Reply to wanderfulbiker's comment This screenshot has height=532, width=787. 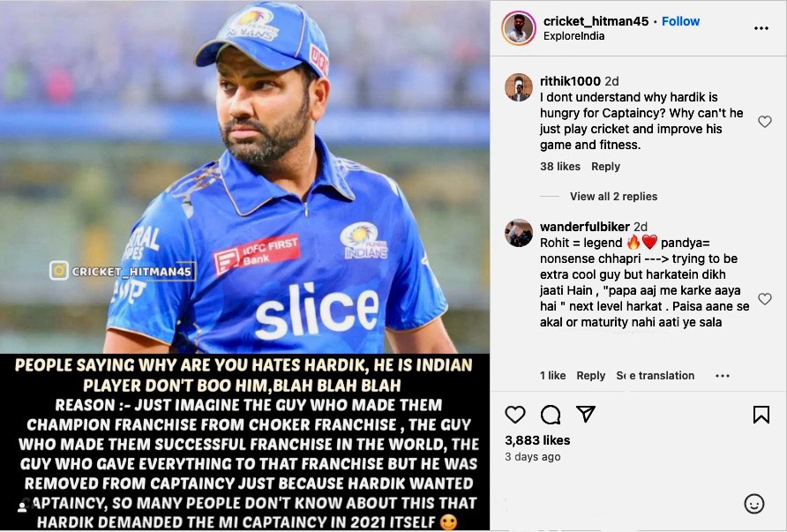(590, 376)
